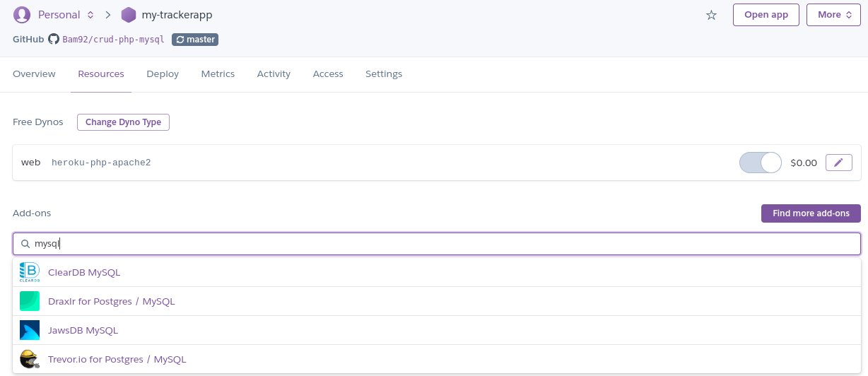Screen dimensions: 868x376
Task: Click the master branch badge
Action: [195, 40]
